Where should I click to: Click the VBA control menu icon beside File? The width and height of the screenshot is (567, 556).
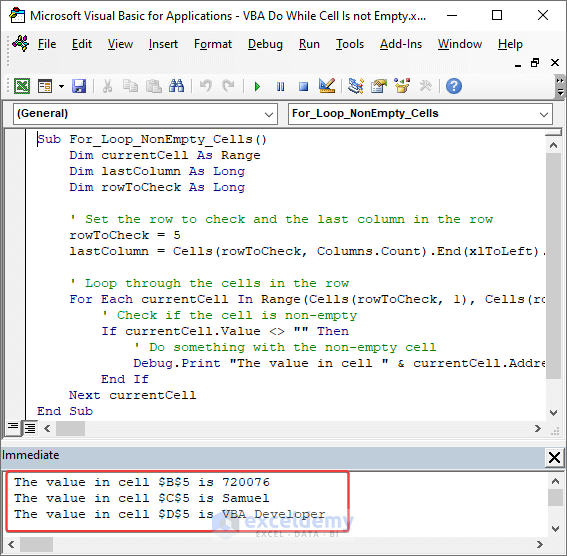(21, 44)
